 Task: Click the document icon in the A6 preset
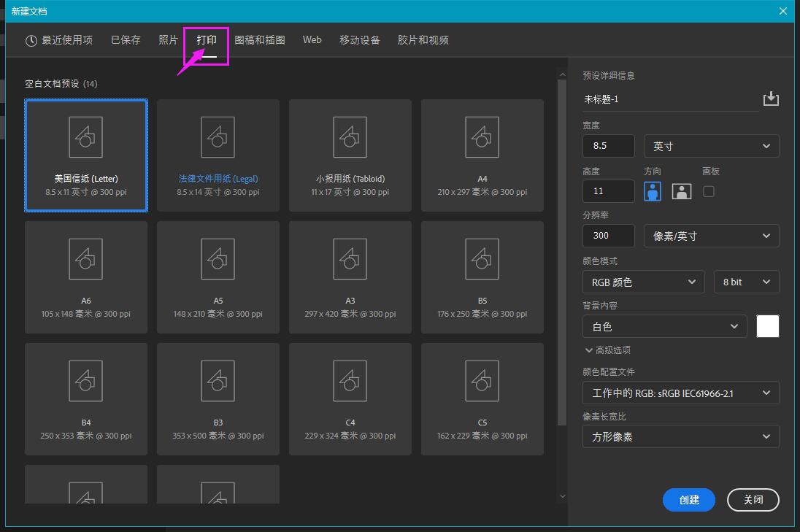coord(85,259)
